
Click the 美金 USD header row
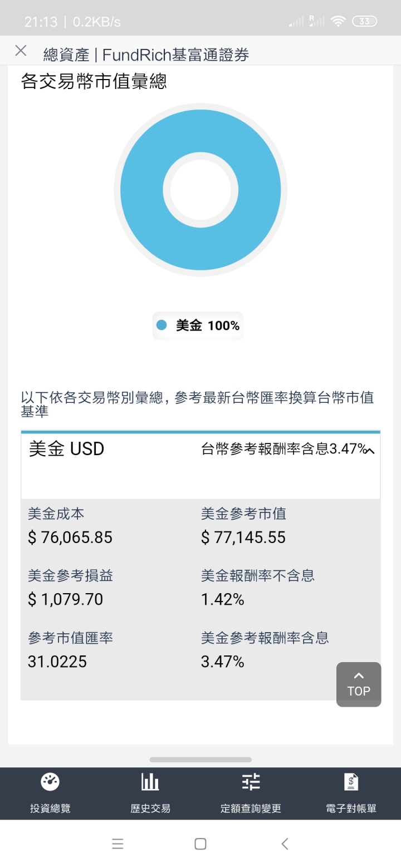[200, 466]
